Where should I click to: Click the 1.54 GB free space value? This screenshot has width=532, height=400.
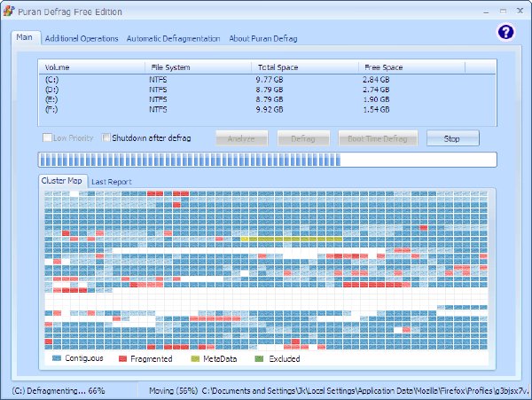pyautogui.click(x=376, y=109)
